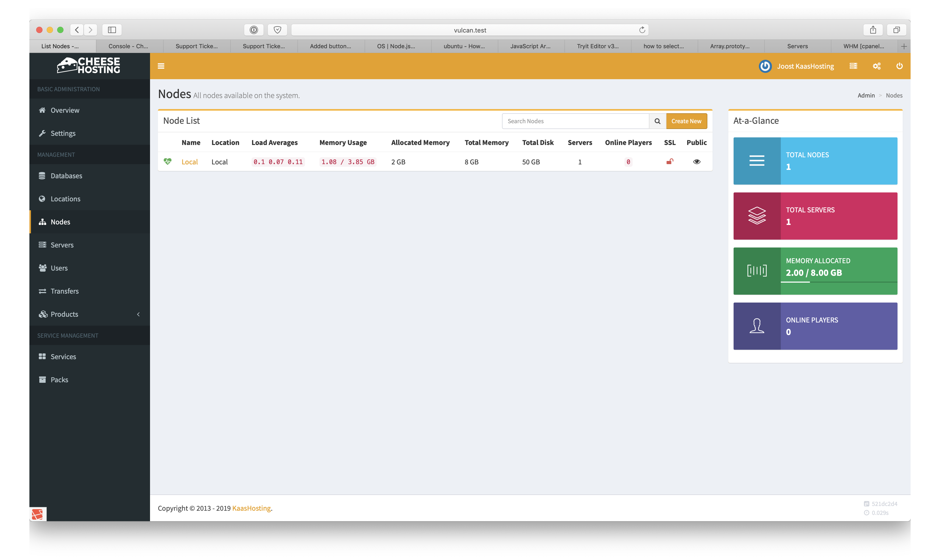Expand Products using the chevron arrow
Viewport: 940px width, 560px height.
138,314
